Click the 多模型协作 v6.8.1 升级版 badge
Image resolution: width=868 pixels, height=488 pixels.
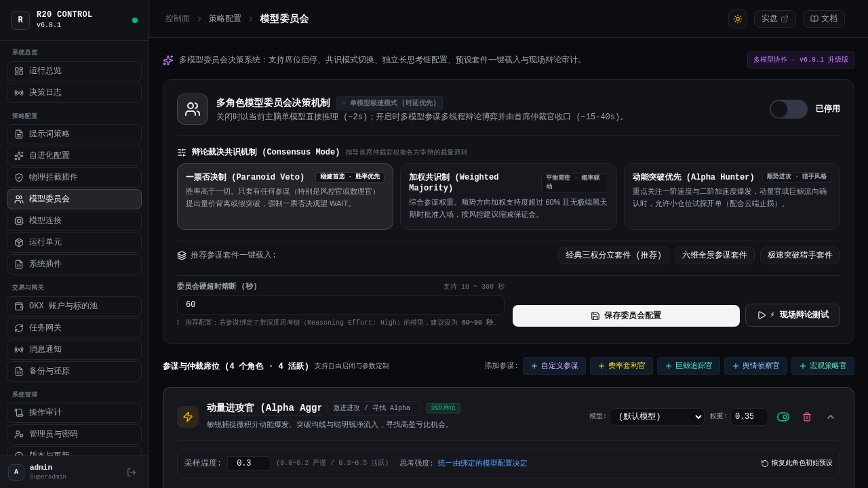[801, 60]
